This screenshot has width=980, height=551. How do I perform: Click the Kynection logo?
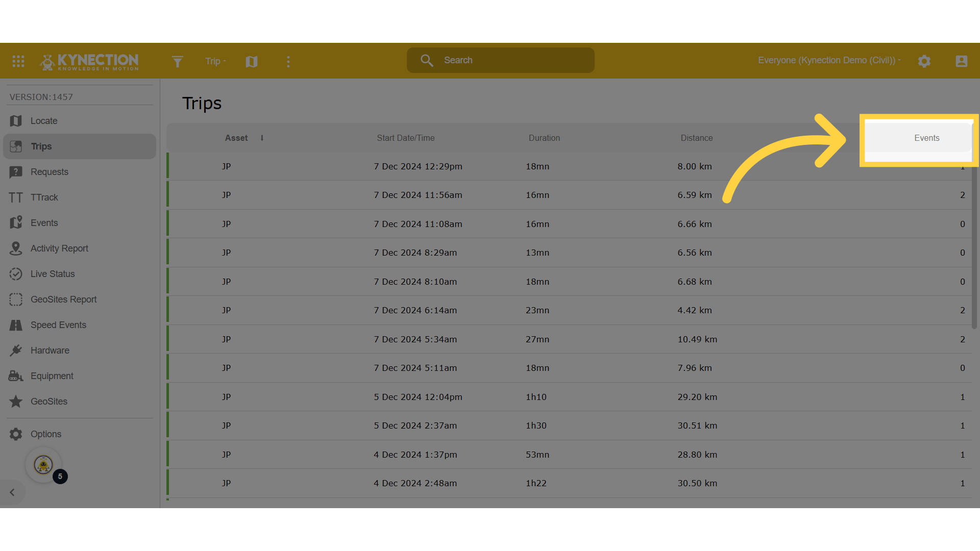(89, 62)
